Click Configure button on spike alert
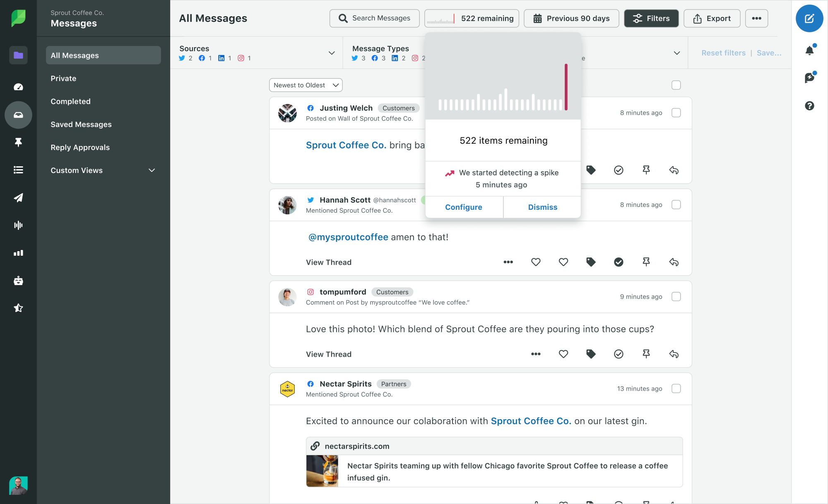 point(463,207)
